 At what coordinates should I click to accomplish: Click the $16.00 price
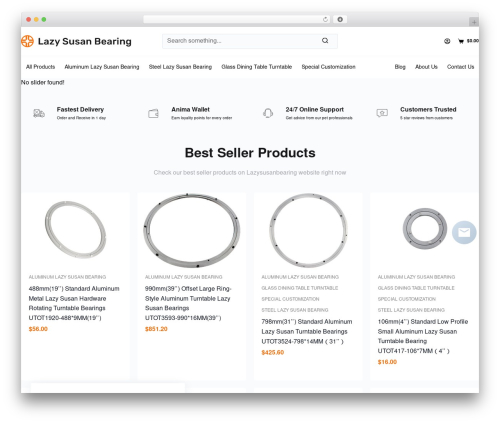(387, 362)
